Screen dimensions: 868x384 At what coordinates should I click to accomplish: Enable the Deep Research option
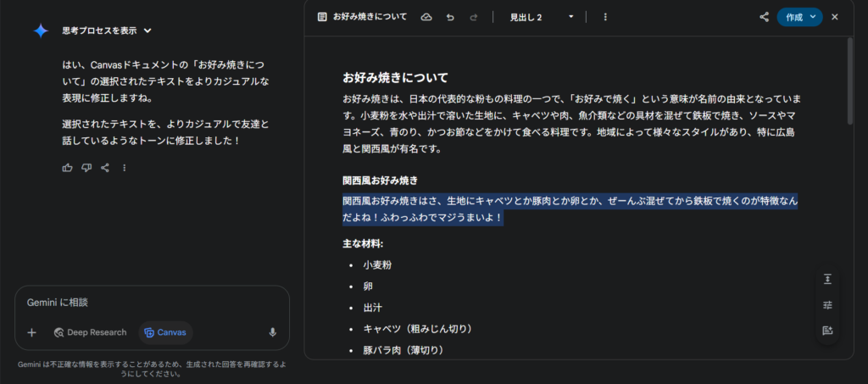[x=90, y=332]
